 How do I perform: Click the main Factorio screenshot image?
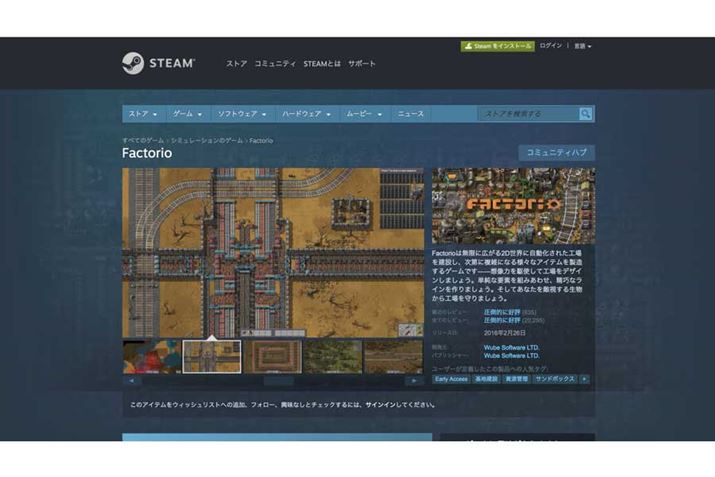(x=273, y=253)
